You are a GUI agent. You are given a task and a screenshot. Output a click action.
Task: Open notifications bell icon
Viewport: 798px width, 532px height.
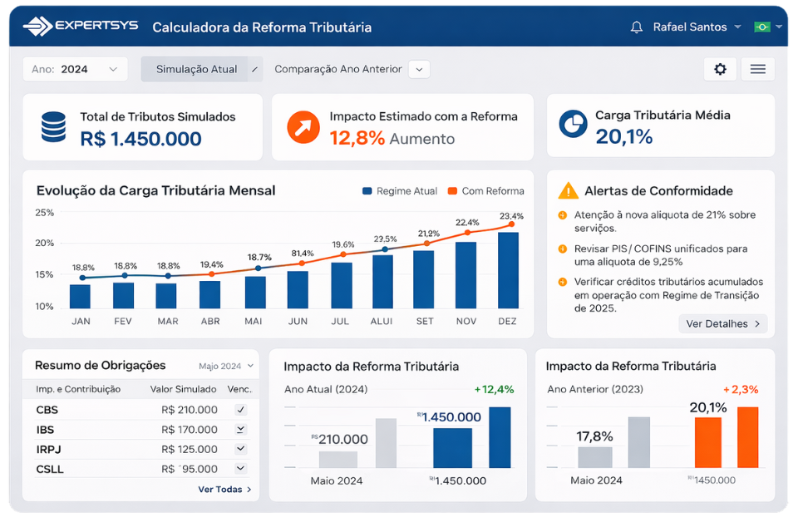click(637, 27)
